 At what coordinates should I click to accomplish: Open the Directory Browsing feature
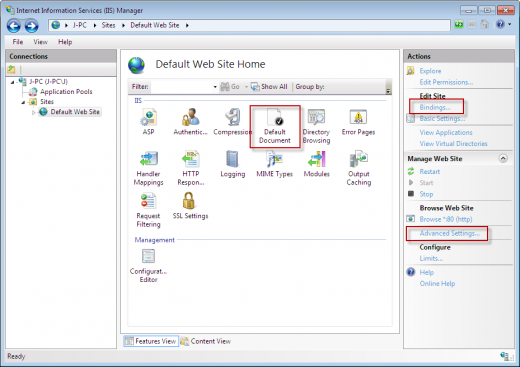click(x=316, y=126)
